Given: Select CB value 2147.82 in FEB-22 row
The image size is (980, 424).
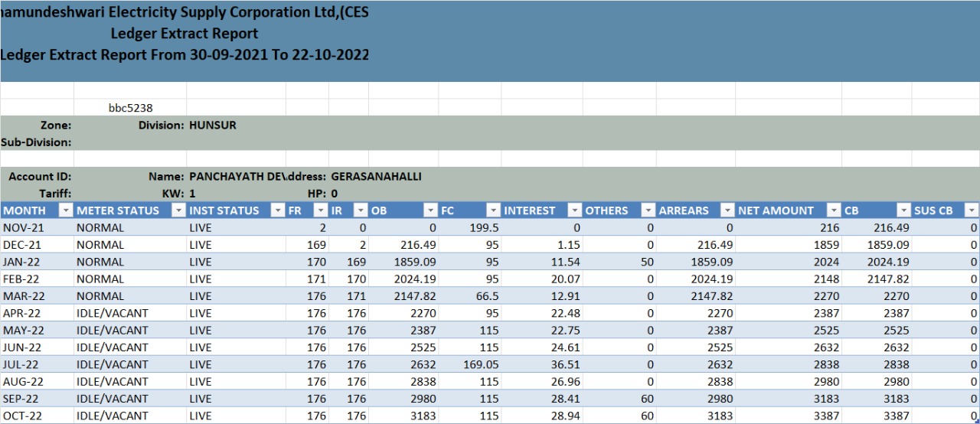Looking at the screenshot, I should [877, 279].
